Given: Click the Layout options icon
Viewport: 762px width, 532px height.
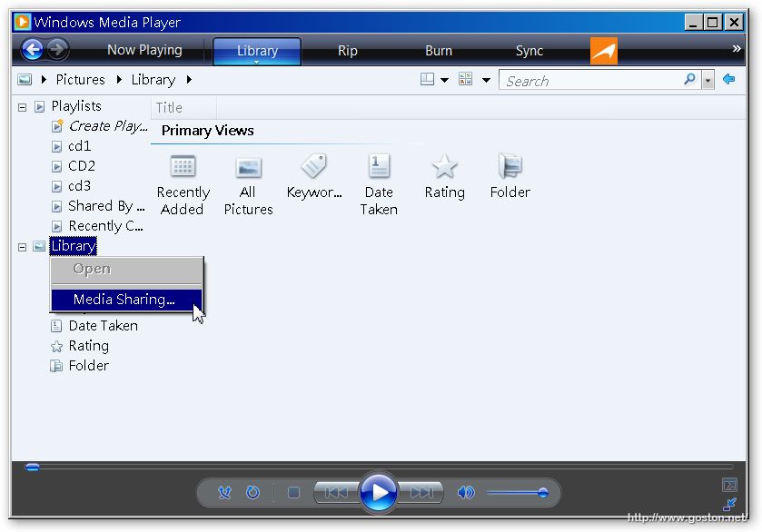Looking at the screenshot, I should pos(427,79).
